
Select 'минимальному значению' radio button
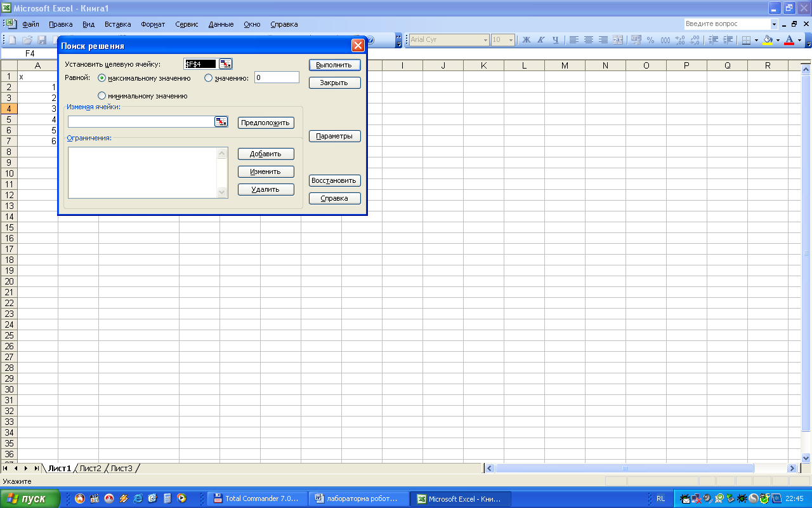102,96
